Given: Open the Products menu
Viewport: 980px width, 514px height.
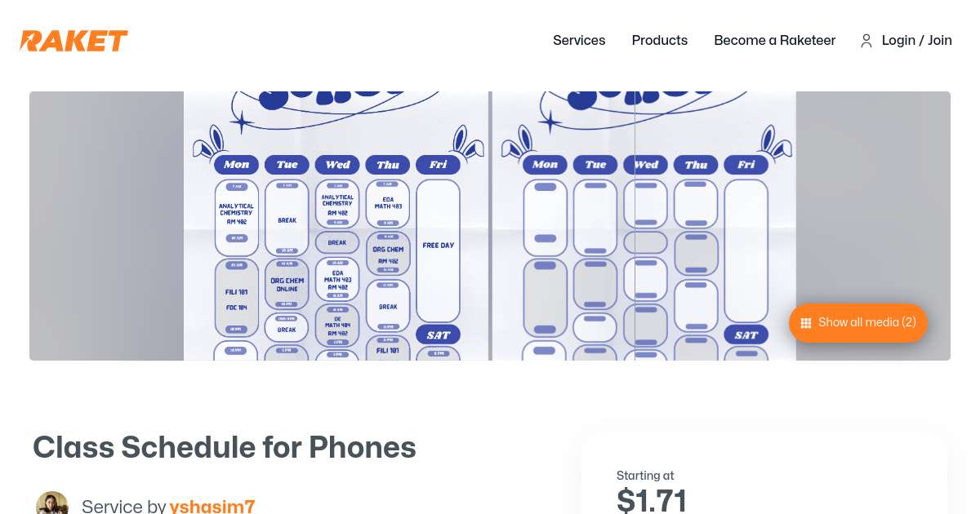Looking at the screenshot, I should [x=660, y=41].
